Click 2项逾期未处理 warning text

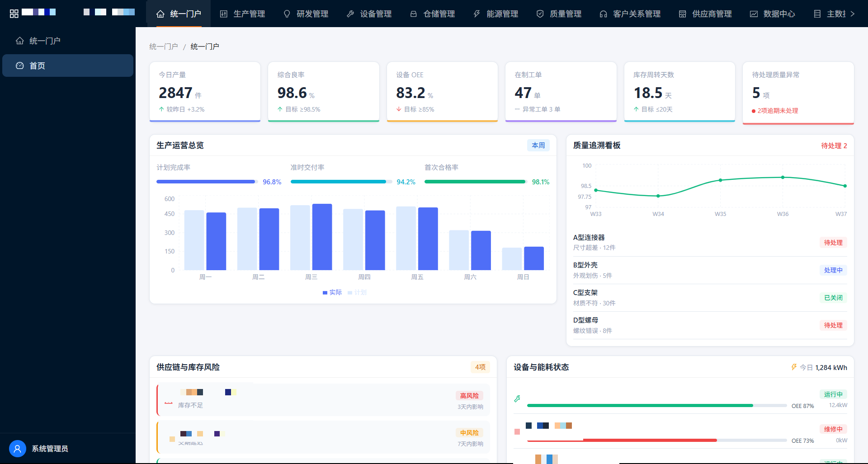coord(778,110)
